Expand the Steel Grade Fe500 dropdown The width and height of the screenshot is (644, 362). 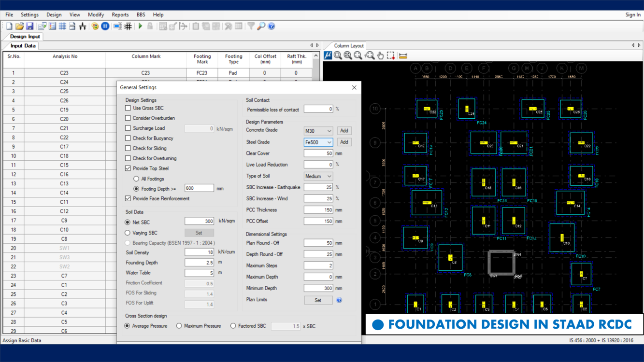[x=318, y=142]
